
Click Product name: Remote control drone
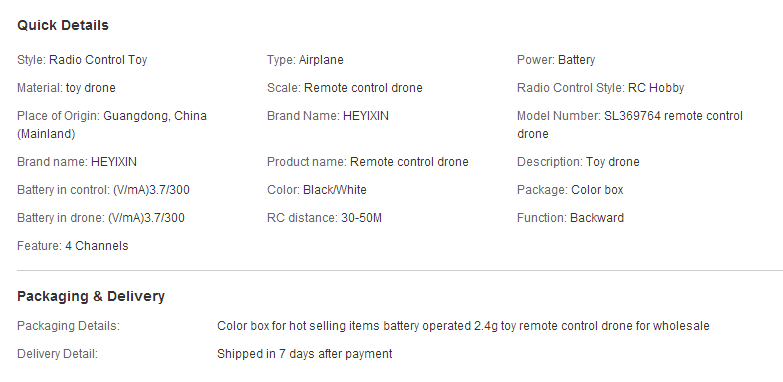[368, 162]
